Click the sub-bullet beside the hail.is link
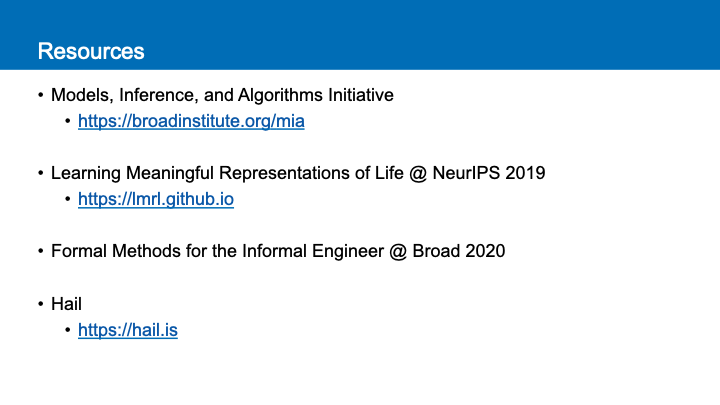 pos(68,330)
